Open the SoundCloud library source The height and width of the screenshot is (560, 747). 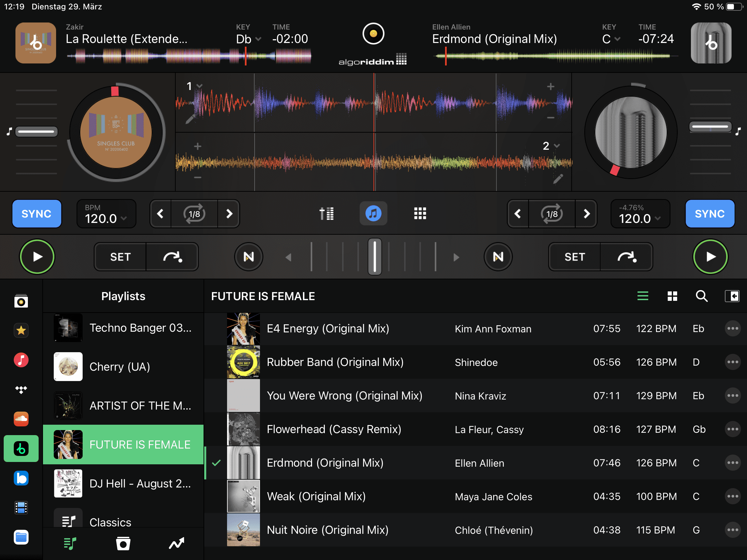21,419
